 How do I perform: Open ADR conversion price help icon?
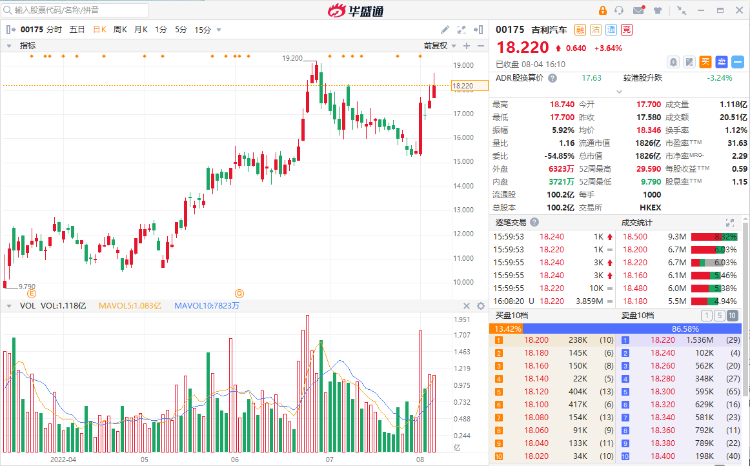[x=552, y=78]
